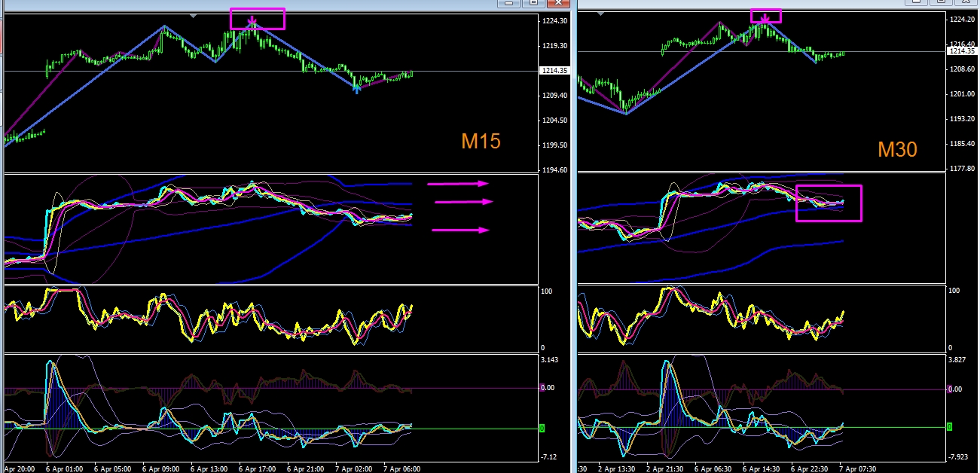Click price level 1219.30 on M15 axis

point(555,46)
